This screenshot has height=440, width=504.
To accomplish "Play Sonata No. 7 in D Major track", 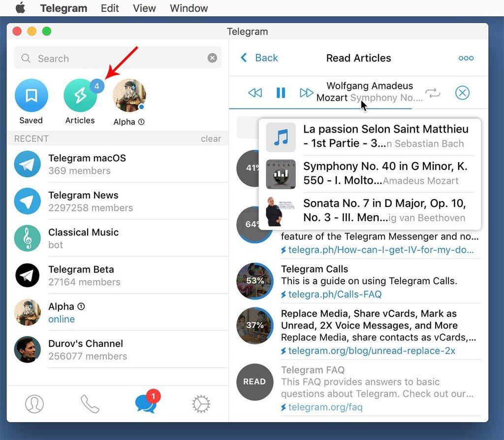I will click(370, 210).
